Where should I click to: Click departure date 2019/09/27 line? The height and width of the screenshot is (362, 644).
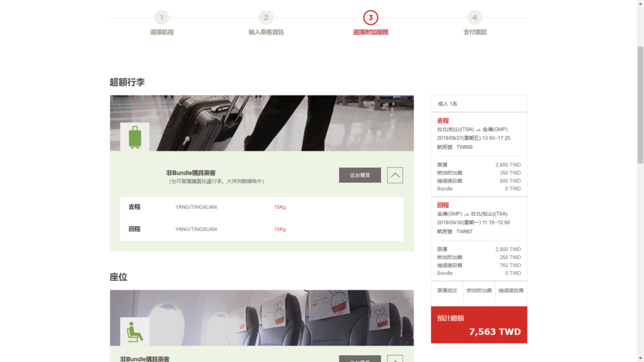pyautogui.click(x=474, y=138)
